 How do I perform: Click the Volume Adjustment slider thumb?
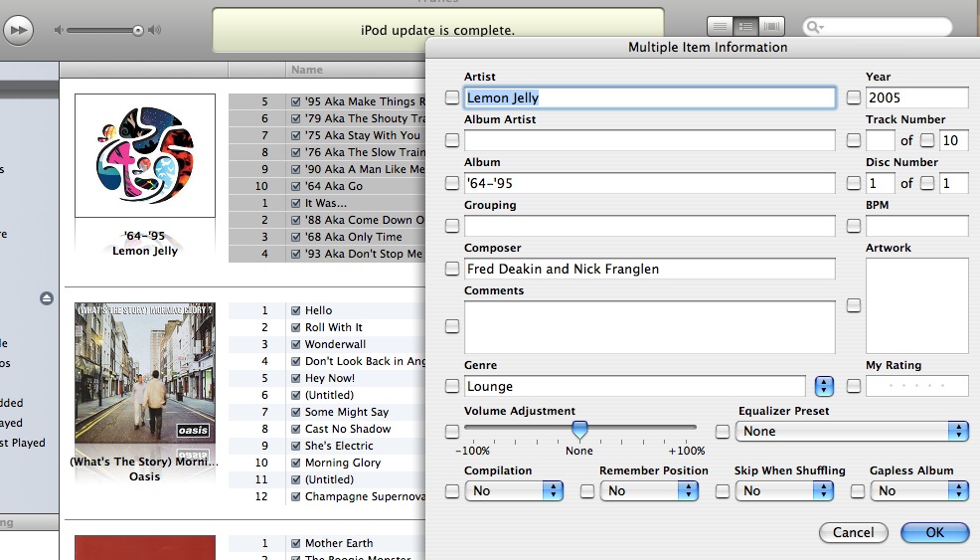coord(579,430)
